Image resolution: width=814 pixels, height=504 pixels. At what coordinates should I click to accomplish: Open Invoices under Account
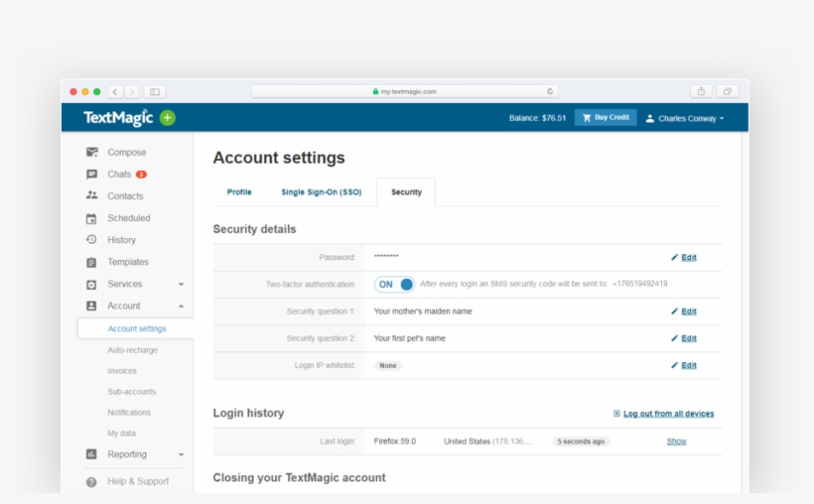pyautogui.click(x=122, y=371)
